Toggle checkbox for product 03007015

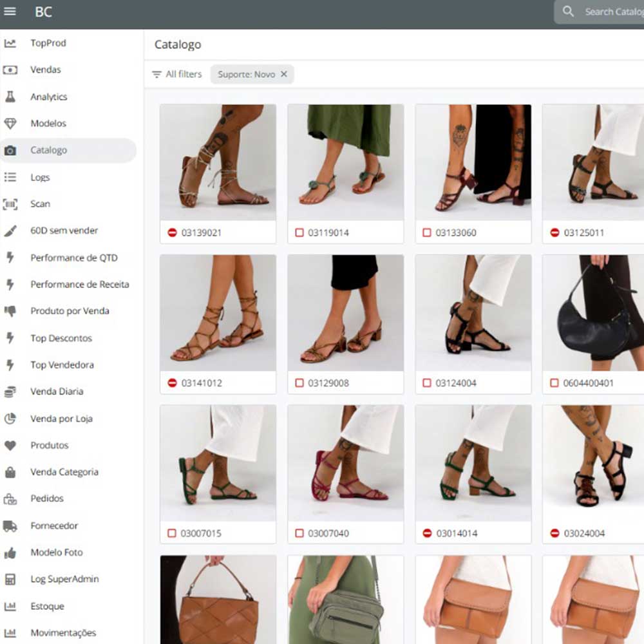[x=172, y=533]
